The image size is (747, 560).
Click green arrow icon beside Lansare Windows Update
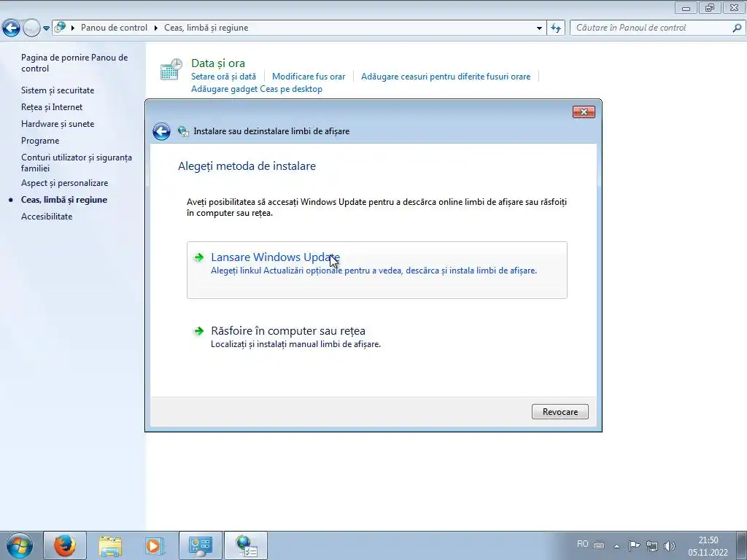click(x=198, y=257)
